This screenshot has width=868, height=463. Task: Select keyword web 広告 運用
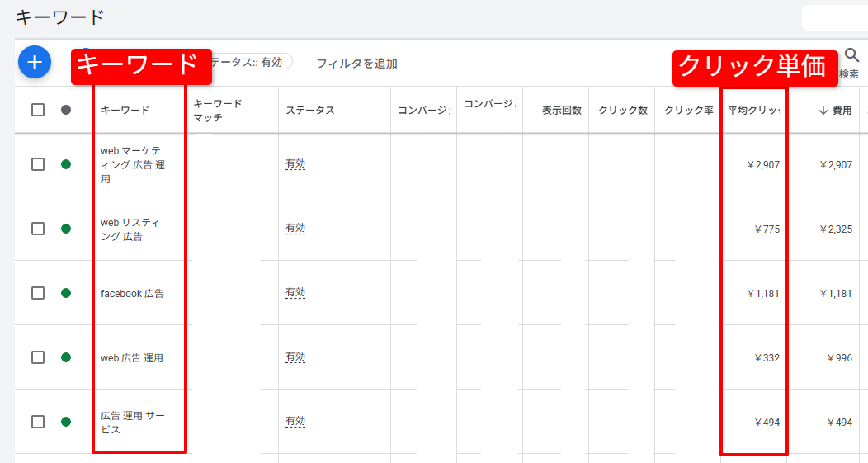coord(132,358)
